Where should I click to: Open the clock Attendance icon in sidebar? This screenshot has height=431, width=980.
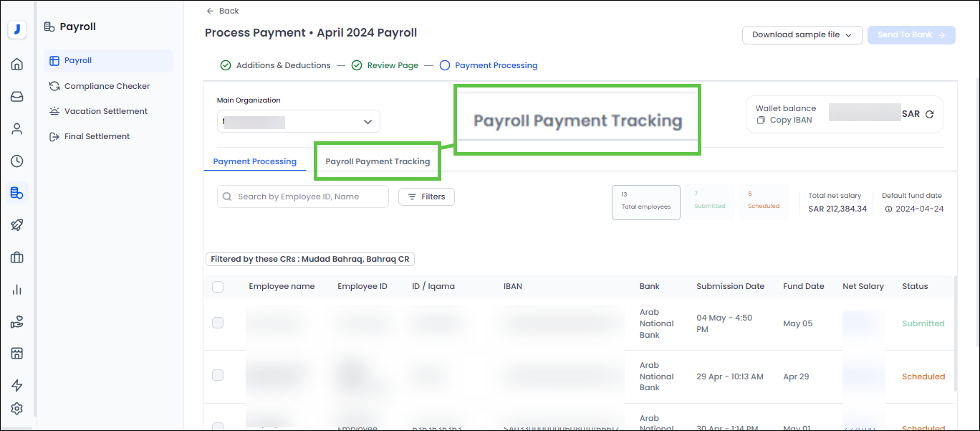pyautogui.click(x=17, y=161)
